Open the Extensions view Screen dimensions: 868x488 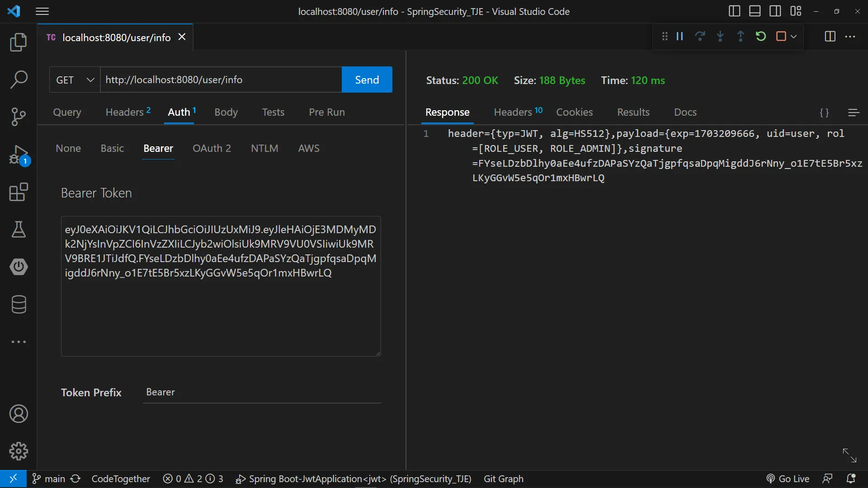tap(19, 192)
